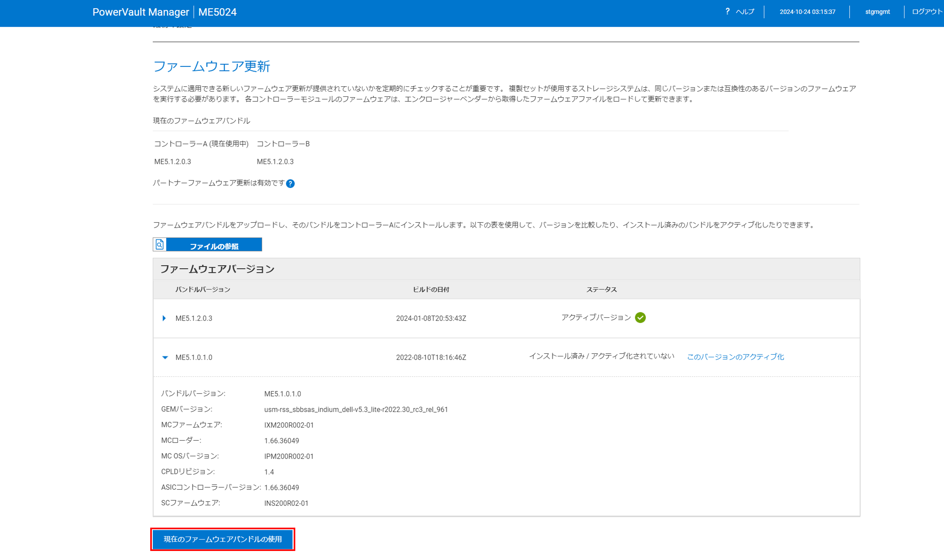Open the ヘルプ help link
Screen dimensions: 944x560
tap(745, 12)
